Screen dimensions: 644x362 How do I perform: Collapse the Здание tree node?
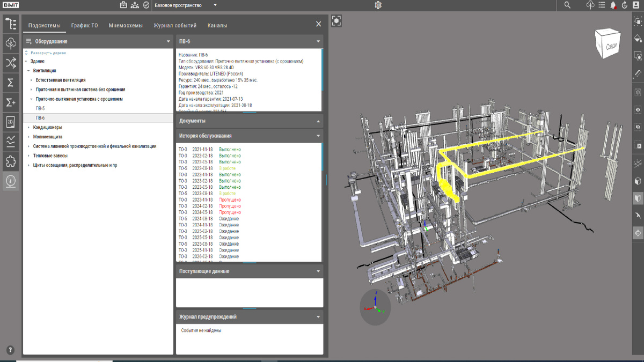click(x=26, y=61)
